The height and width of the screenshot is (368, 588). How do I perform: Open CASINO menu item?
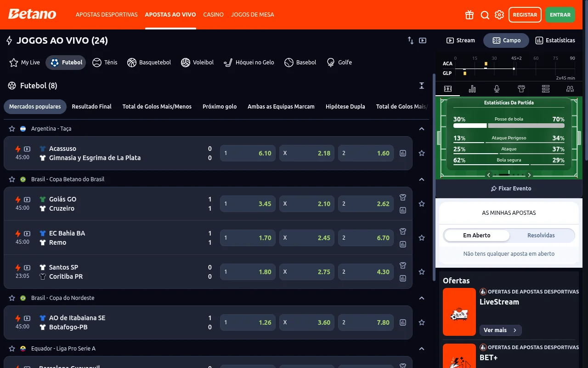tap(214, 15)
